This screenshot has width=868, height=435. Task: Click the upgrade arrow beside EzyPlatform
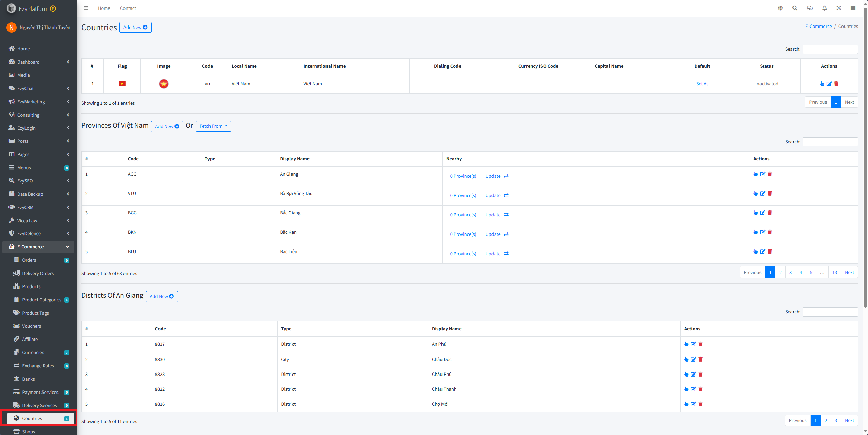point(53,8)
